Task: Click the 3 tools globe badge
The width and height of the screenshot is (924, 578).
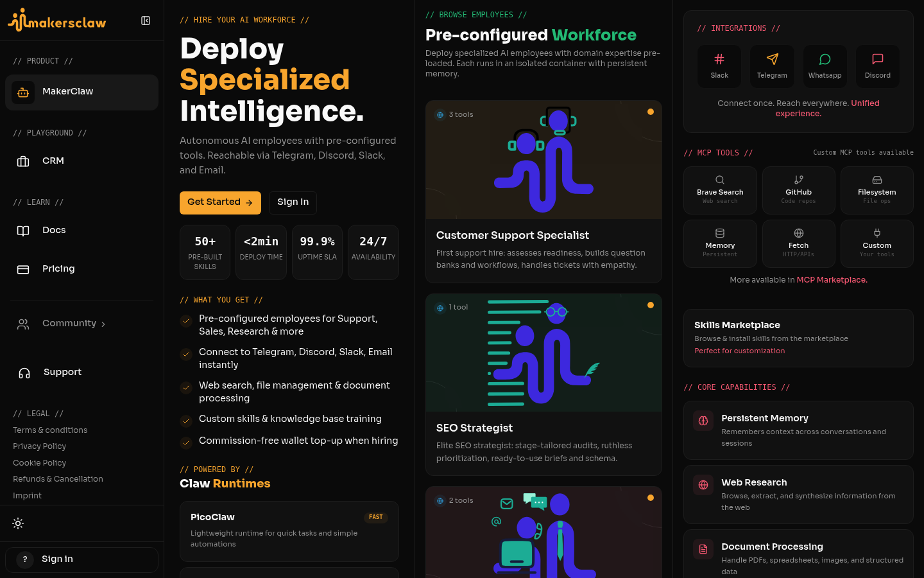Action: tap(440, 115)
